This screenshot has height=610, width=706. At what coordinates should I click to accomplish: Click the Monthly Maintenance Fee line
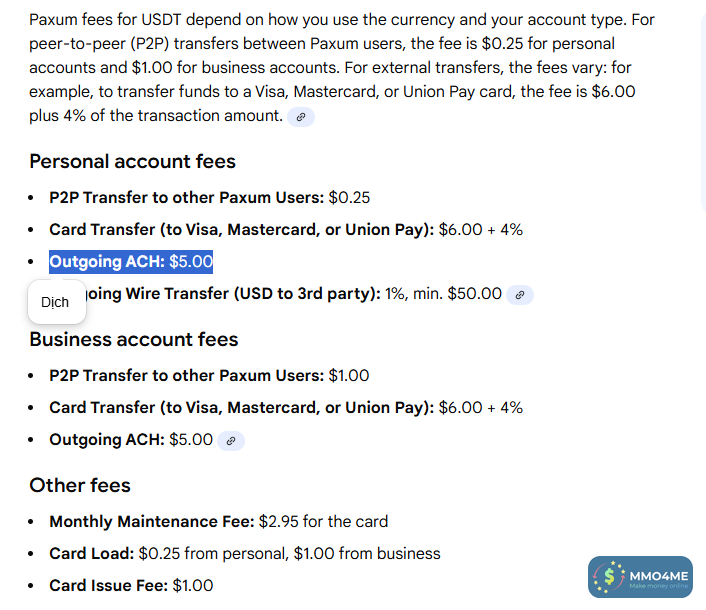(x=218, y=522)
